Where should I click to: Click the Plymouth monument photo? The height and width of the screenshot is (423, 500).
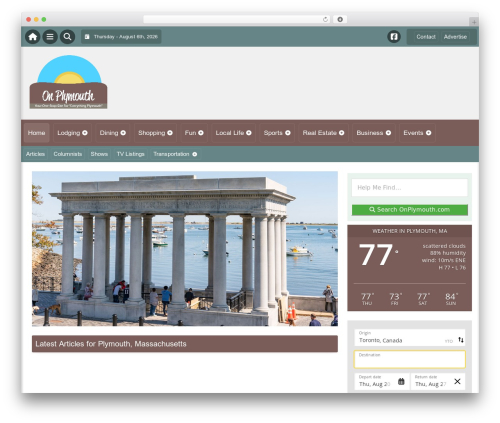pyautogui.click(x=185, y=249)
